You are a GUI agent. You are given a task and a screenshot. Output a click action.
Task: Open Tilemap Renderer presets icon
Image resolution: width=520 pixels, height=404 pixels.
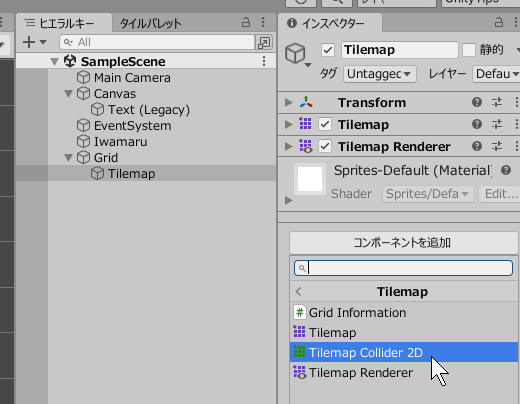click(497, 146)
